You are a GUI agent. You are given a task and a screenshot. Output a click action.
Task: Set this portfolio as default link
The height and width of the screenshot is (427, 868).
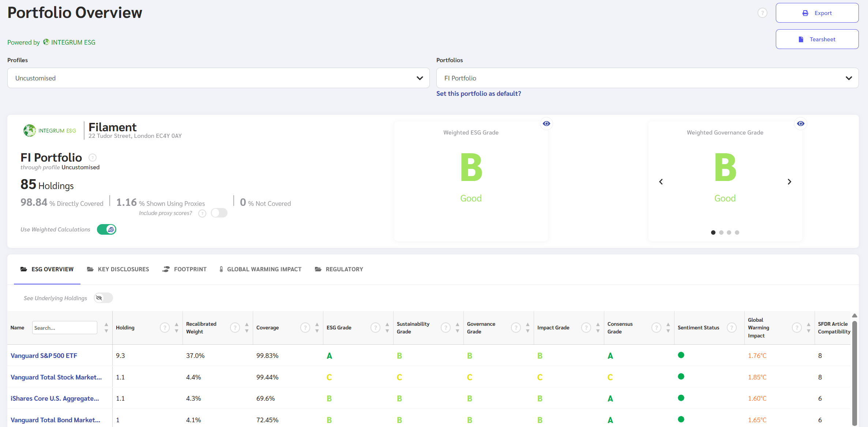click(x=478, y=94)
